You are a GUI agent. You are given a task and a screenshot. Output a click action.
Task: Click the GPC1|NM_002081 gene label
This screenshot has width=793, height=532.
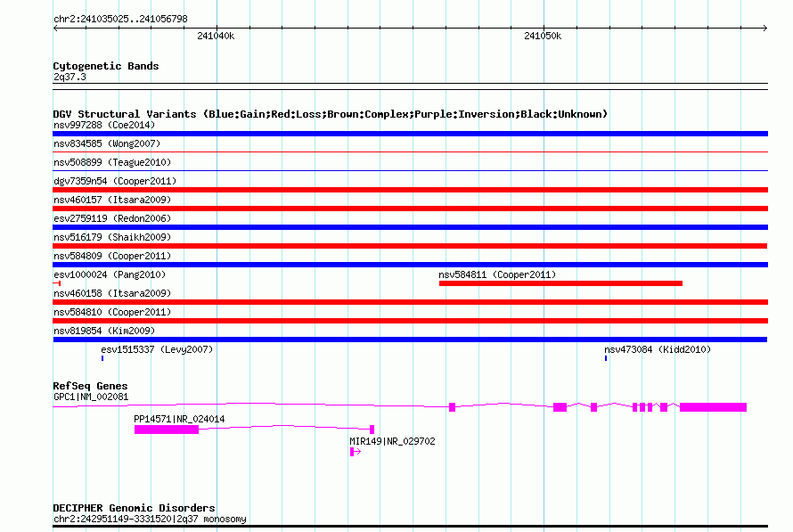(91, 397)
